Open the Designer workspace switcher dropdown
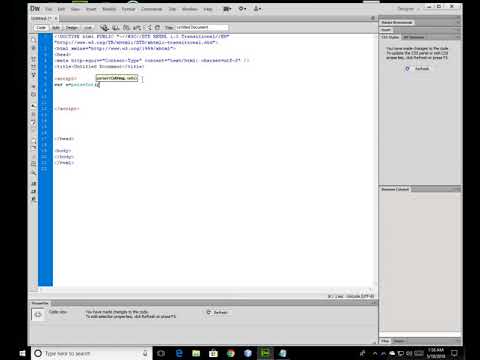 coord(408,9)
